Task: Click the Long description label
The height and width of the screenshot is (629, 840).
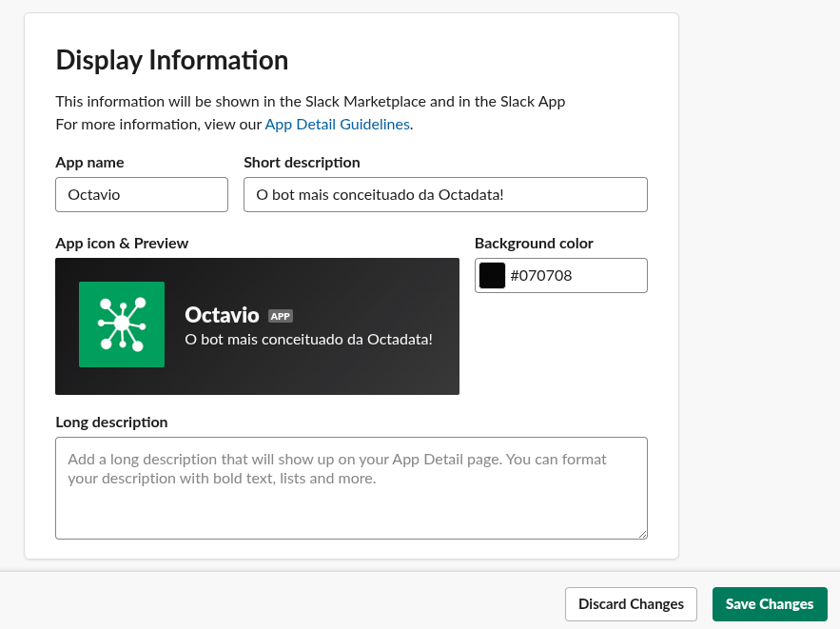Action: point(111,423)
